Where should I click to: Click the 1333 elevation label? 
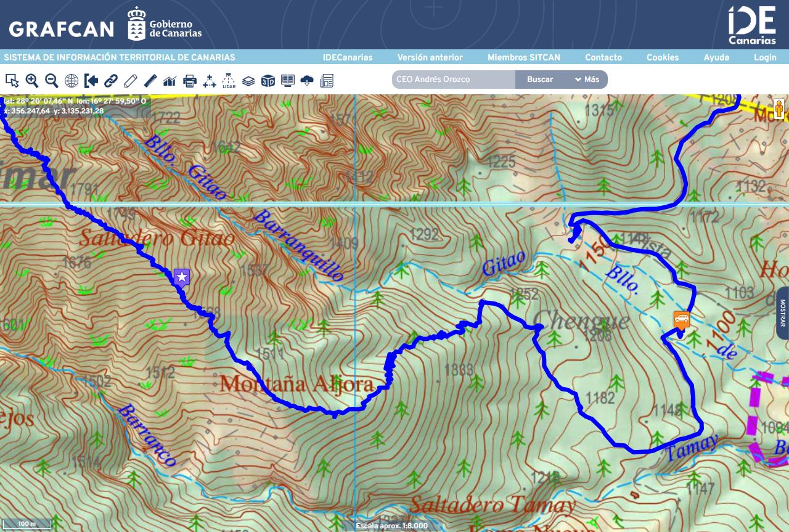pyautogui.click(x=458, y=370)
